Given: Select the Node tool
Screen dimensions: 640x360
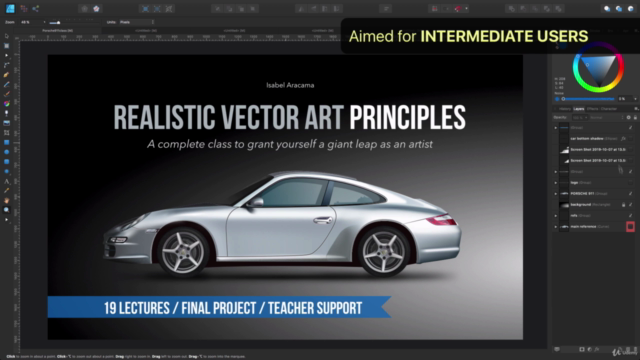Looking at the screenshot, I should (7, 56).
